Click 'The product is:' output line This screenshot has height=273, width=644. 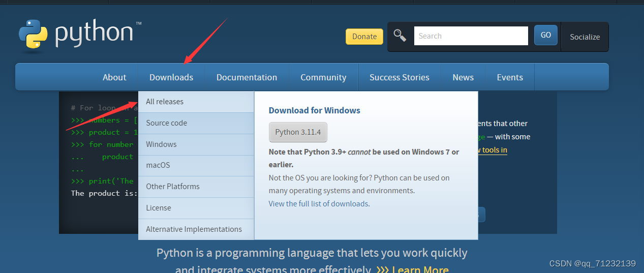click(104, 193)
